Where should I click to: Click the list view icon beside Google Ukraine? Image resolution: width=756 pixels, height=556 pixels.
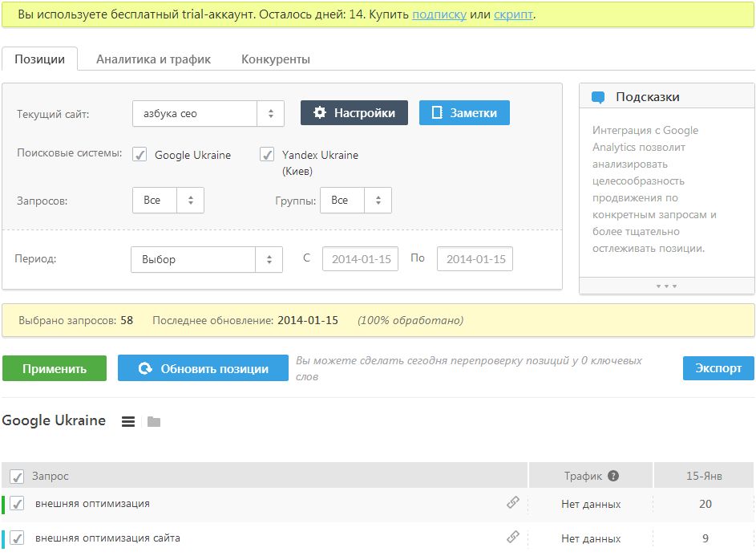[x=128, y=421]
